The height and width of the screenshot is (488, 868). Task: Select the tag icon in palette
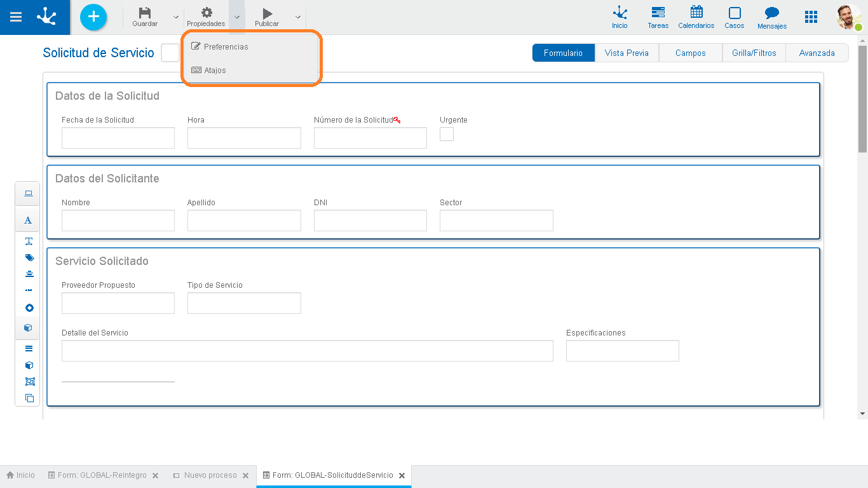29,258
